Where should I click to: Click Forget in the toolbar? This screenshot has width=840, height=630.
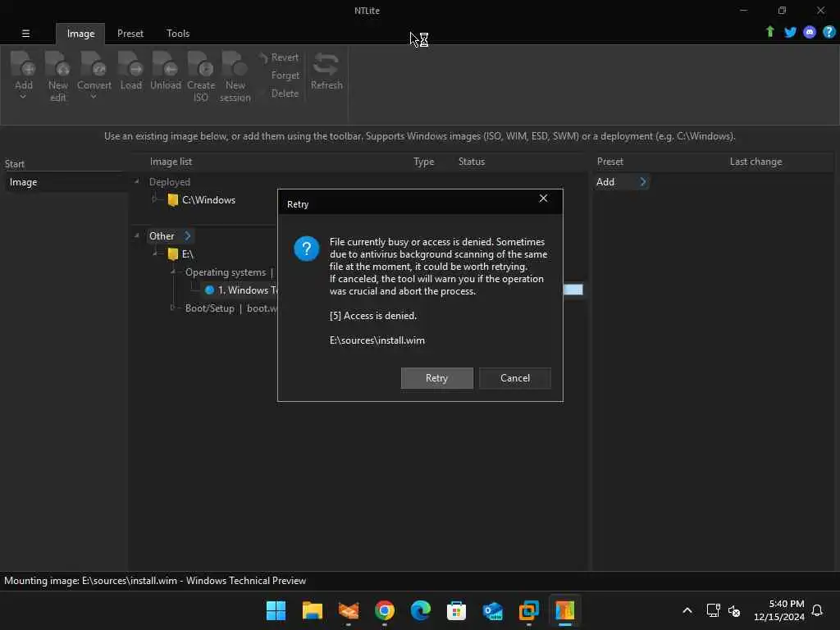(x=285, y=75)
